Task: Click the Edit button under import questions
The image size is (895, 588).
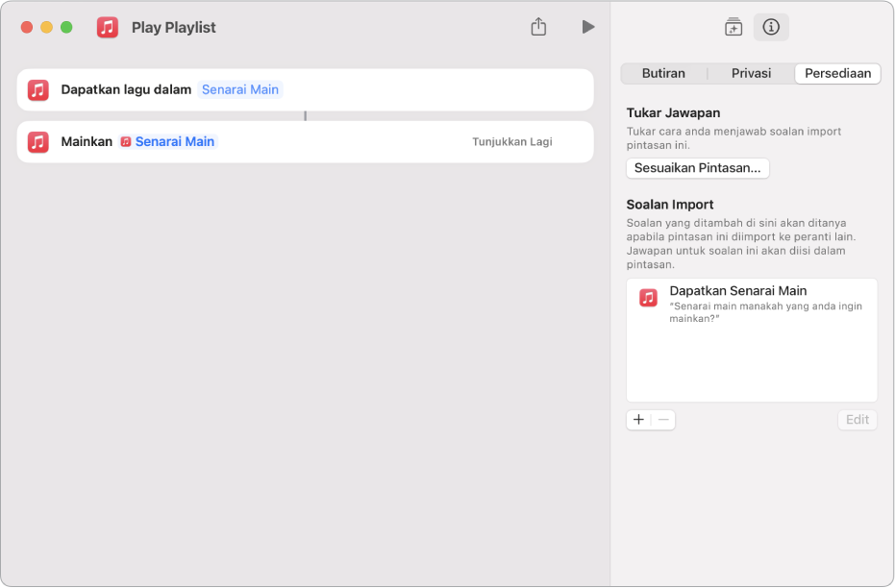Action: tap(857, 420)
